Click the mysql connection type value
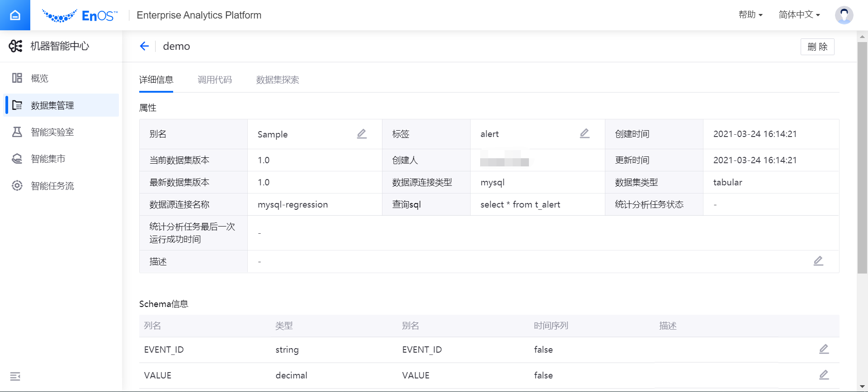 [x=492, y=182]
